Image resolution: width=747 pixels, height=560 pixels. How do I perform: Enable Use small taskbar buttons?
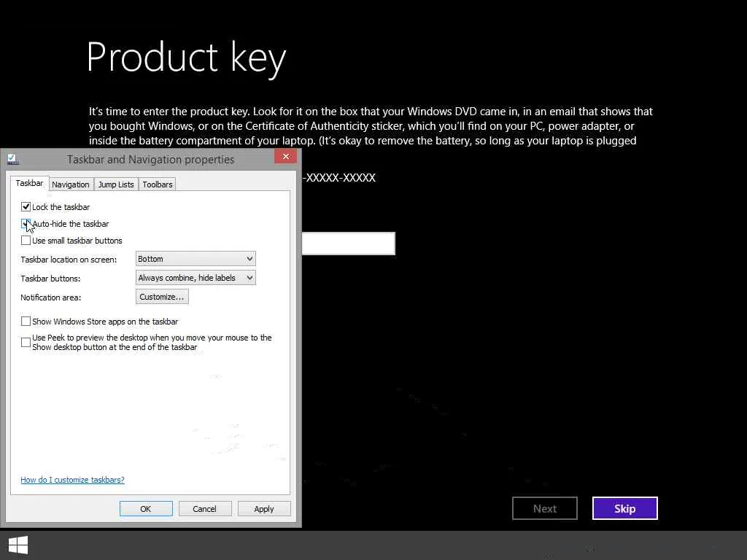pos(26,241)
